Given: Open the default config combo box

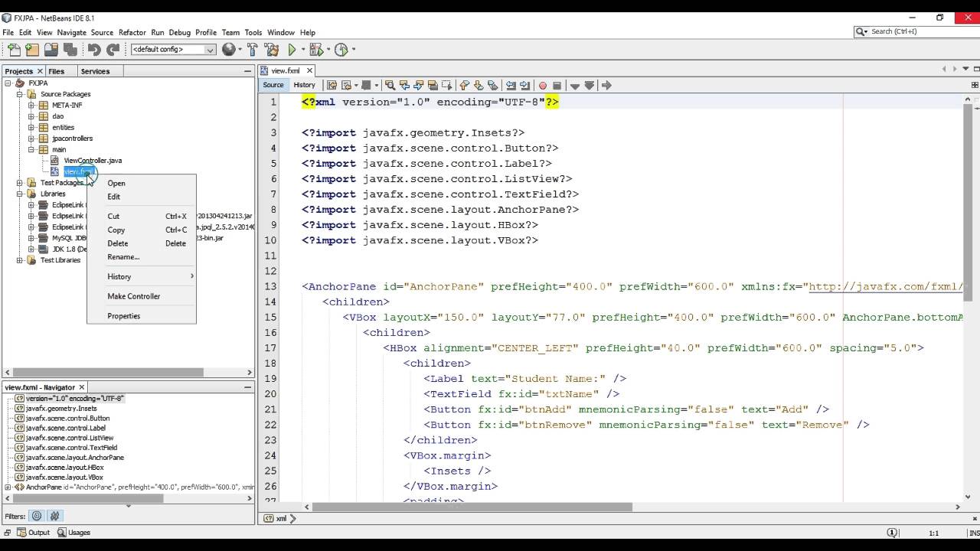Looking at the screenshot, I should tap(173, 49).
